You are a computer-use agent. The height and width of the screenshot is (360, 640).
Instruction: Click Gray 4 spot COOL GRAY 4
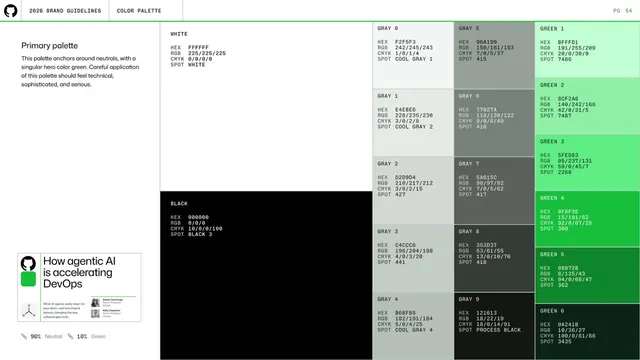tap(414, 330)
